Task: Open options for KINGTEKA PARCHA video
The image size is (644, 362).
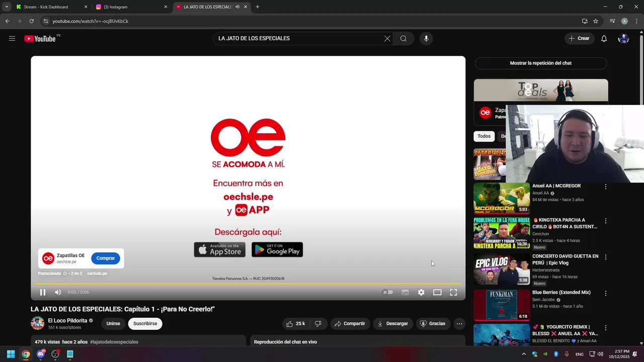Action: (x=606, y=221)
